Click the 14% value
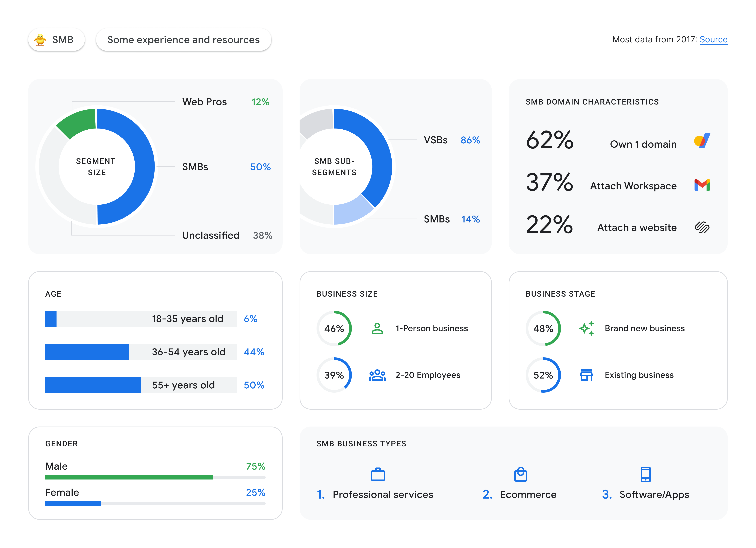The height and width of the screenshot is (548, 756). click(x=470, y=219)
